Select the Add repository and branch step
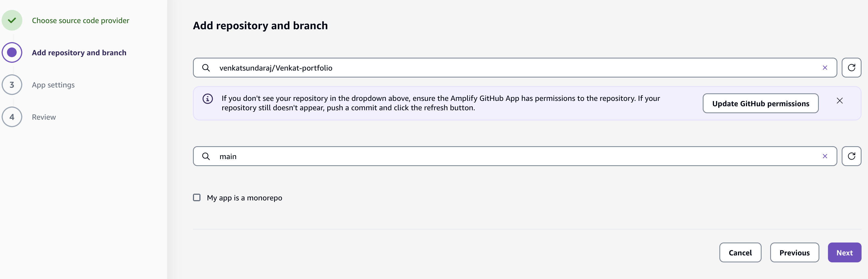 pyautogui.click(x=79, y=53)
